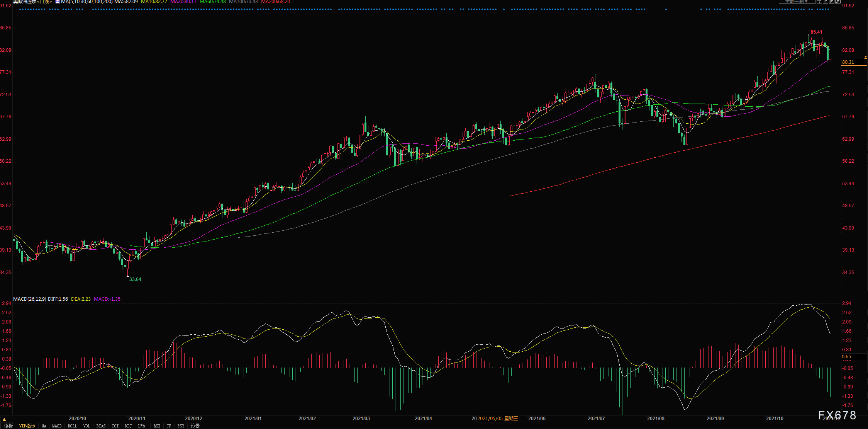Click the orange triangle expander at bottom left

(x=4, y=419)
